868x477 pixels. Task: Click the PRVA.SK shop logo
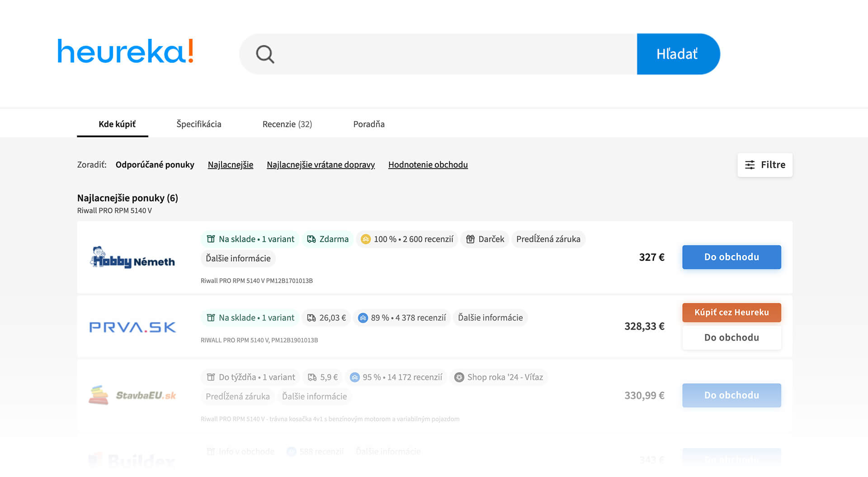(132, 327)
